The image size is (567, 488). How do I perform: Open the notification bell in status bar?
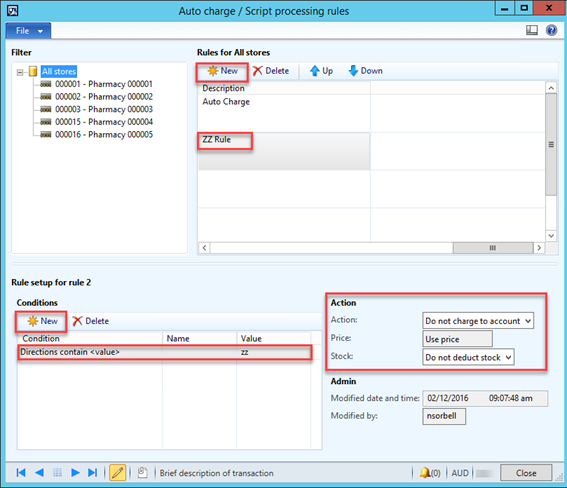click(x=430, y=473)
